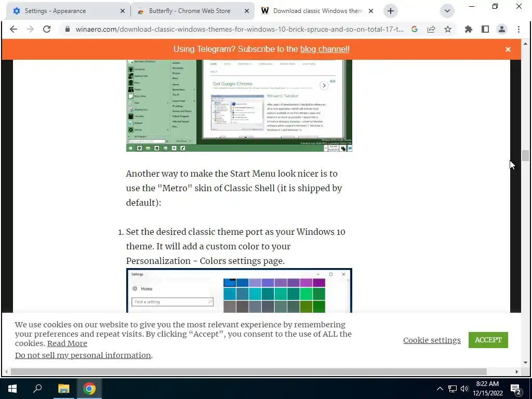Click scroll-up arrow of page scrollbar
Image resolution: width=532 pixels, height=399 pixels.
[526, 44]
